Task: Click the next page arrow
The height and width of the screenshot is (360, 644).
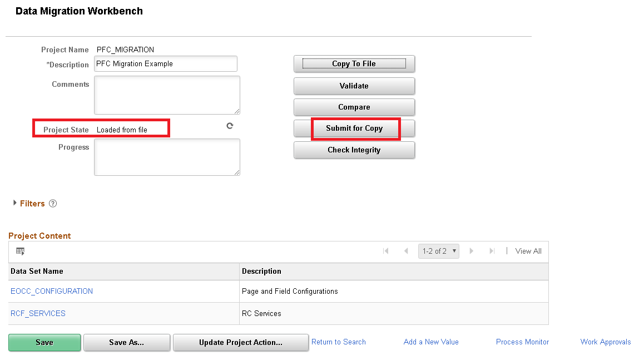Action: pos(472,251)
